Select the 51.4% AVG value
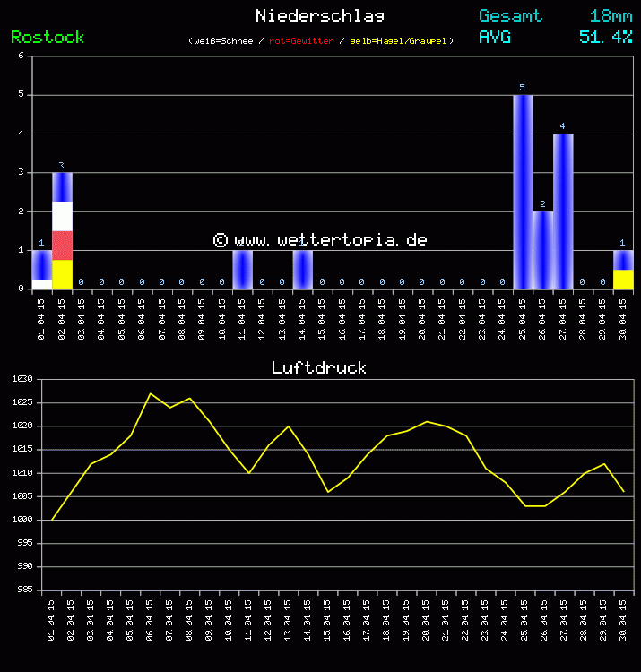Viewport: 641px width, 672px height. click(605, 37)
